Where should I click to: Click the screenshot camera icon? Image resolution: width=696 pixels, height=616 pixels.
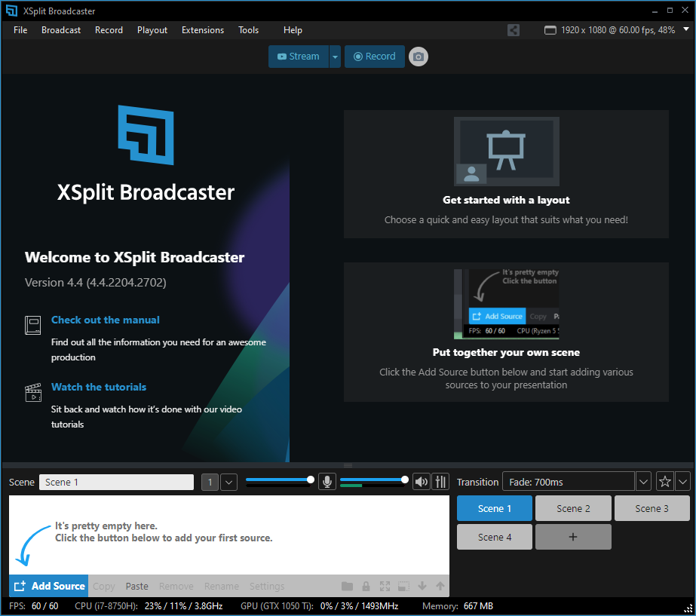(x=419, y=57)
